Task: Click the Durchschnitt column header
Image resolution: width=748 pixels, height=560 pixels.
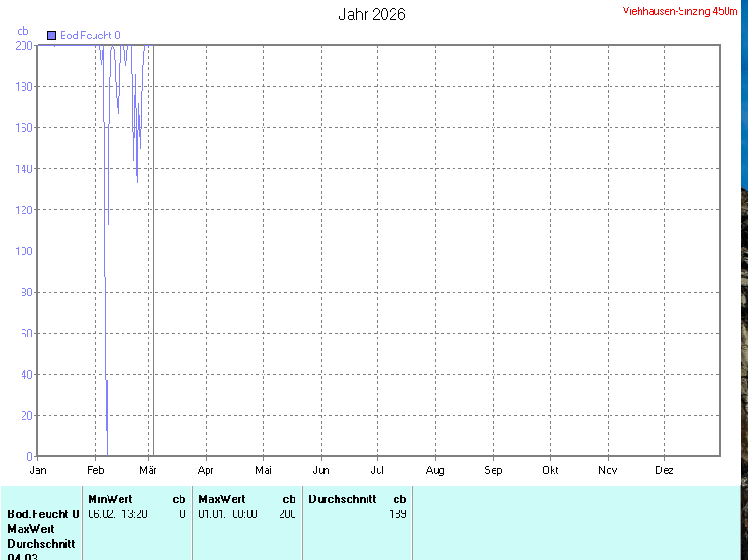Action: (x=342, y=499)
